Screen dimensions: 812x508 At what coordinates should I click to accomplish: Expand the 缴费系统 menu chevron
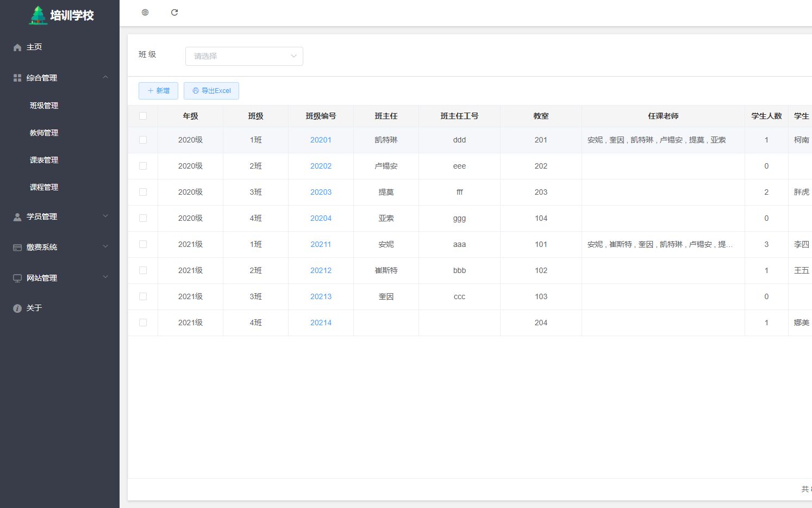[105, 246]
